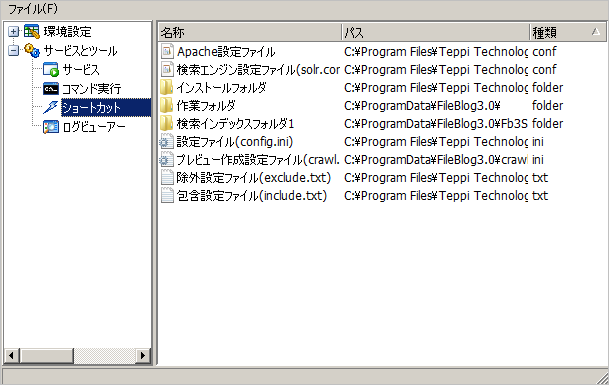Click the 検索エンジン設定ファイル file icon
This screenshot has width=609, height=385.
[167, 69]
